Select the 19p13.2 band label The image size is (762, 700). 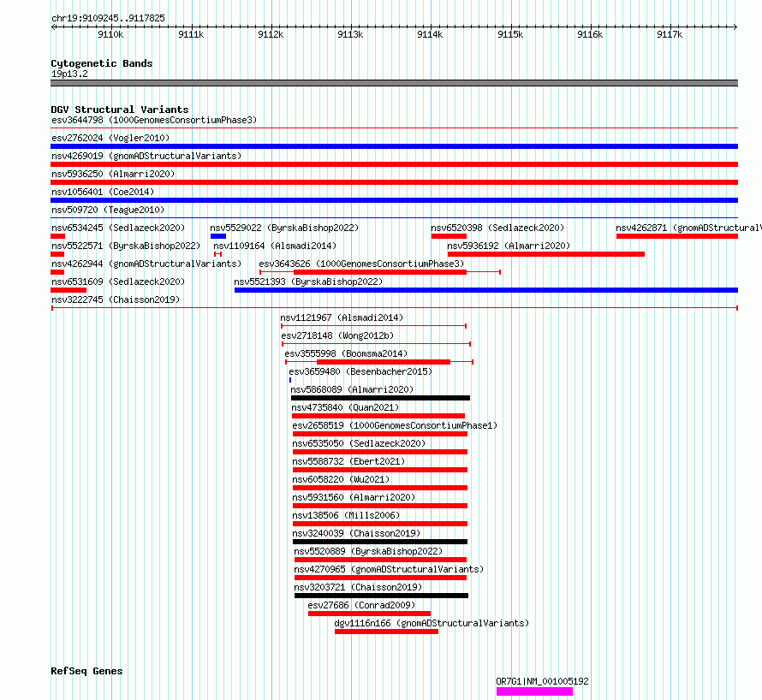69,74
